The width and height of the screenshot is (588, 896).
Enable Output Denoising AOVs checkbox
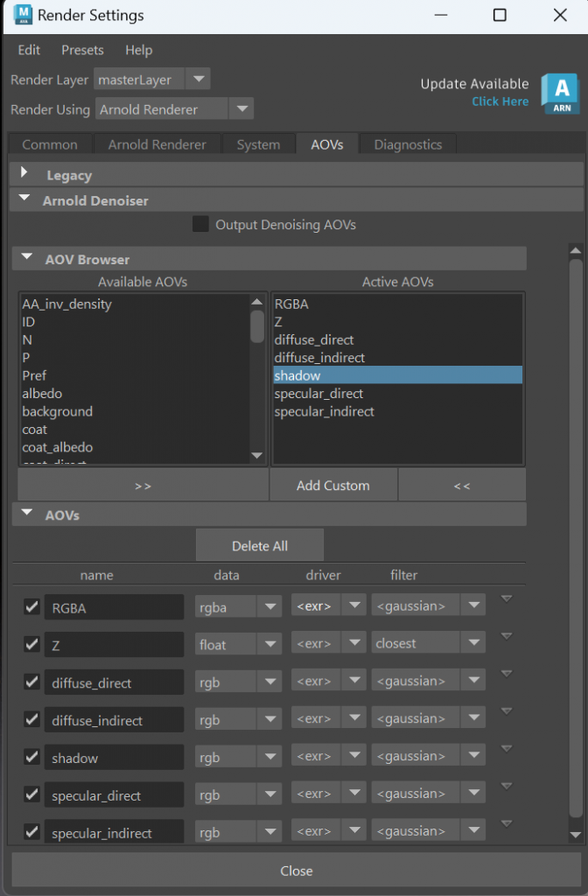point(200,224)
